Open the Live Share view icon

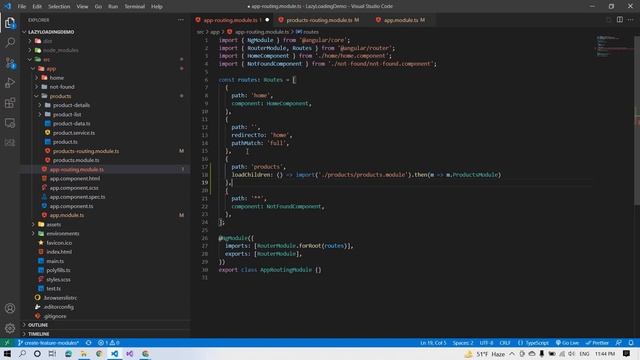point(10,142)
